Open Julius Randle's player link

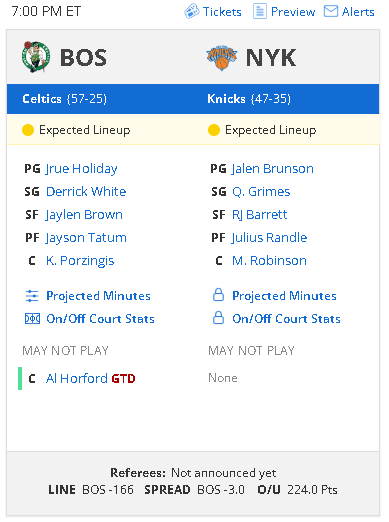click(x=269, y=238)
